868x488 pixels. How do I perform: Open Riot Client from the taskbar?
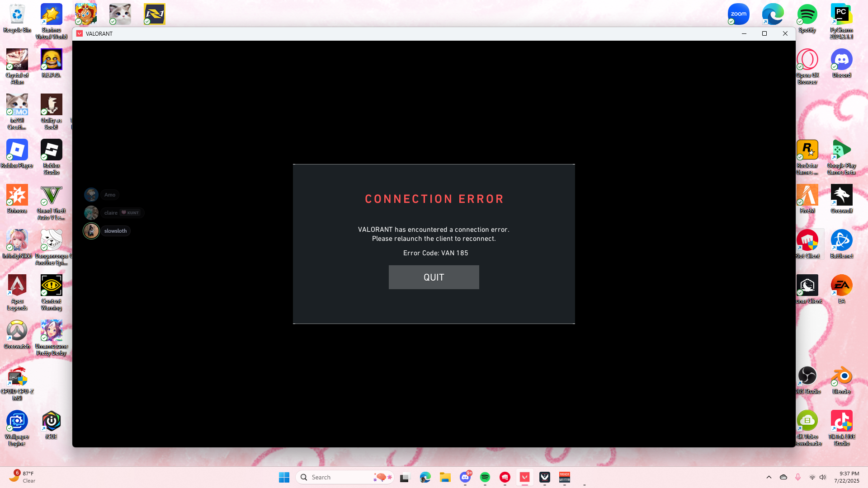505,477
